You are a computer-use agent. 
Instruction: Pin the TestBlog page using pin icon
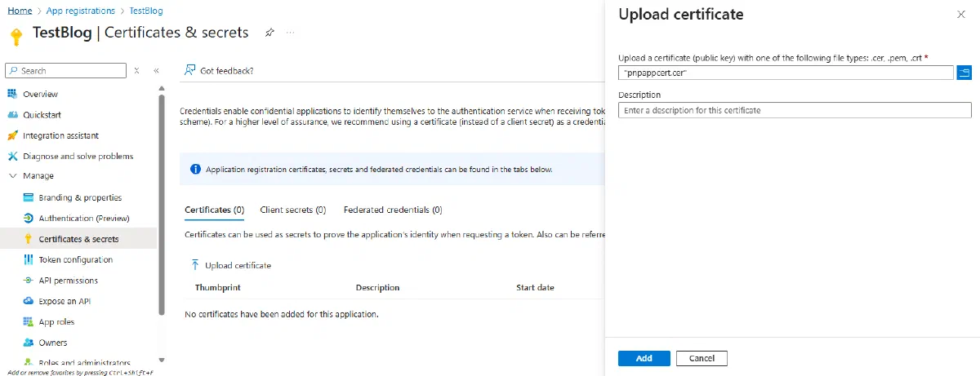click(269, 32)
